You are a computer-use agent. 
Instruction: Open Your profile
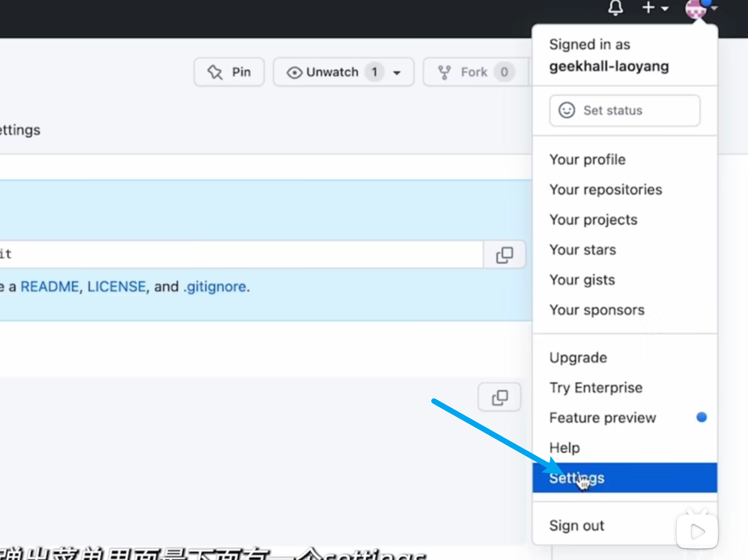point(625,159)
